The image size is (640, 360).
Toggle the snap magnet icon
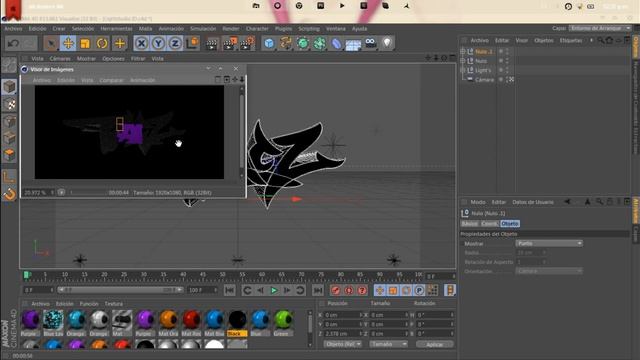[9, 194]
